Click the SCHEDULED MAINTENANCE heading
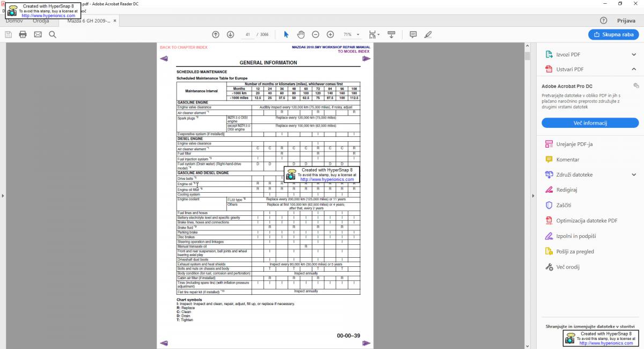The width and height of the screenshot is (644, 349). point(202,71)
